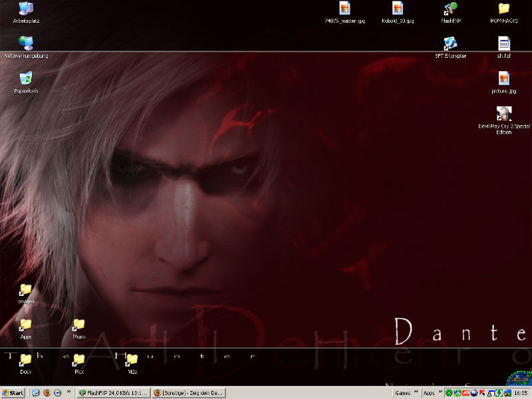Image resolution: width=532 pixels, height=399 pixels.
Task: Open the Musix folder shortcut
Action: [x=79, y=329]
